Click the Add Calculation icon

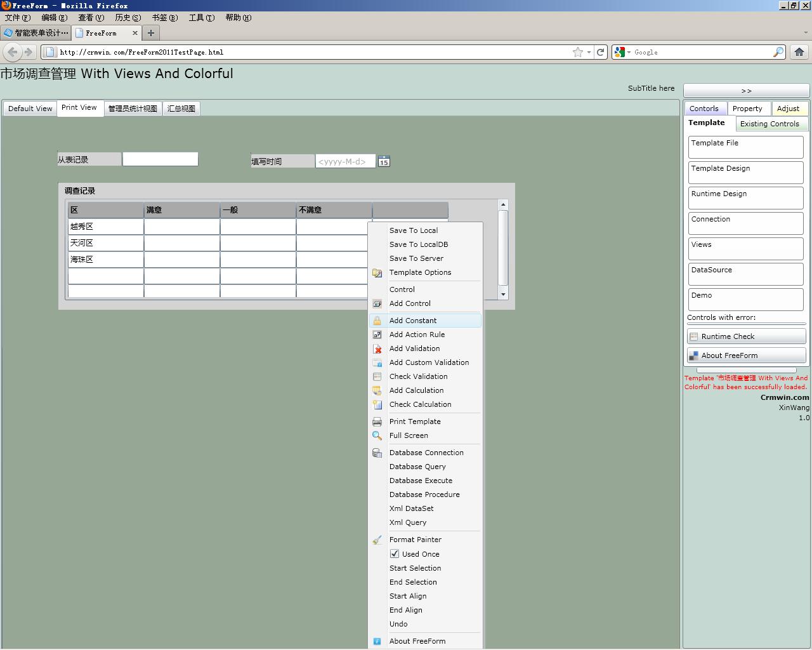(x=377, y=391)
